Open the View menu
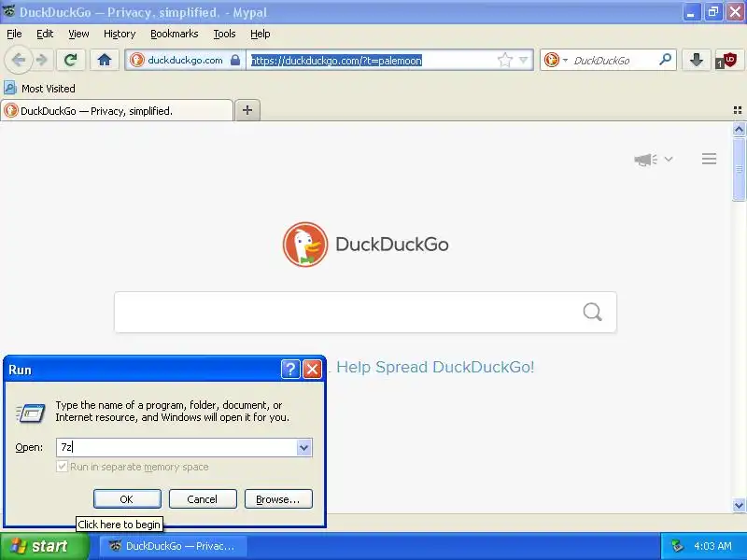Image resolution: width=747 pixels, height=560 pixels. coord(78,34)
